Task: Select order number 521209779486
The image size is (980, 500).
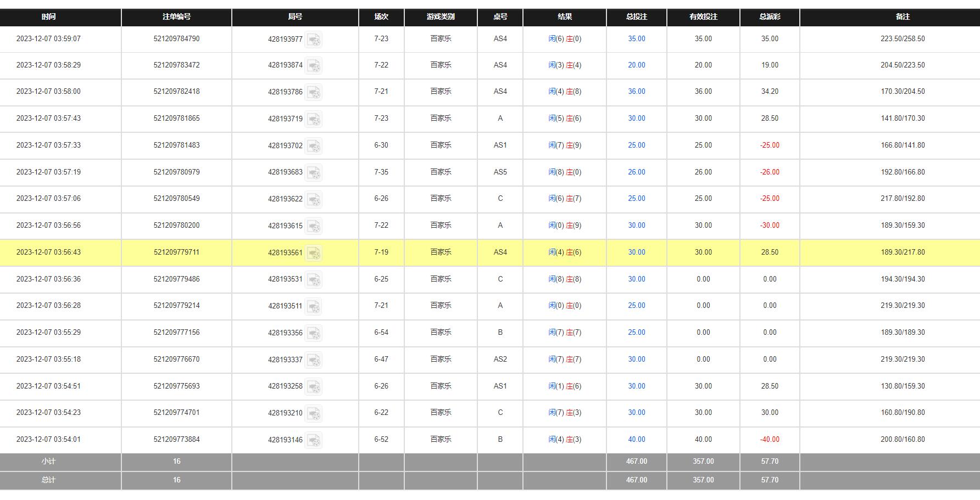Action: point(176,279)
